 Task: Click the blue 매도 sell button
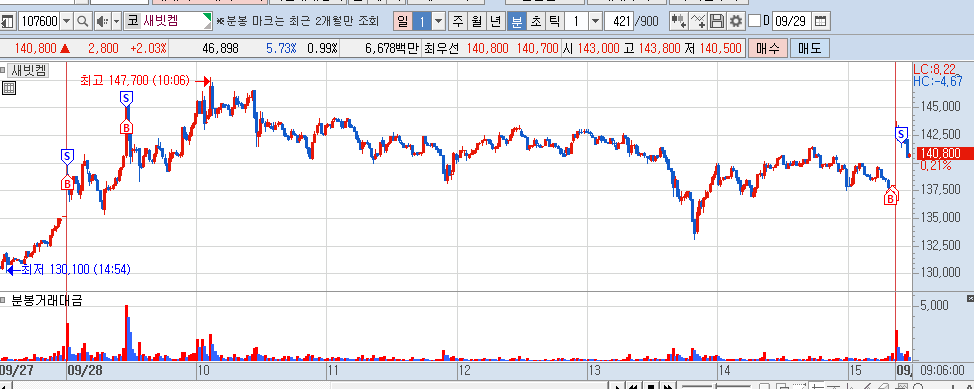pyautogui.click(x=809, y=48)
